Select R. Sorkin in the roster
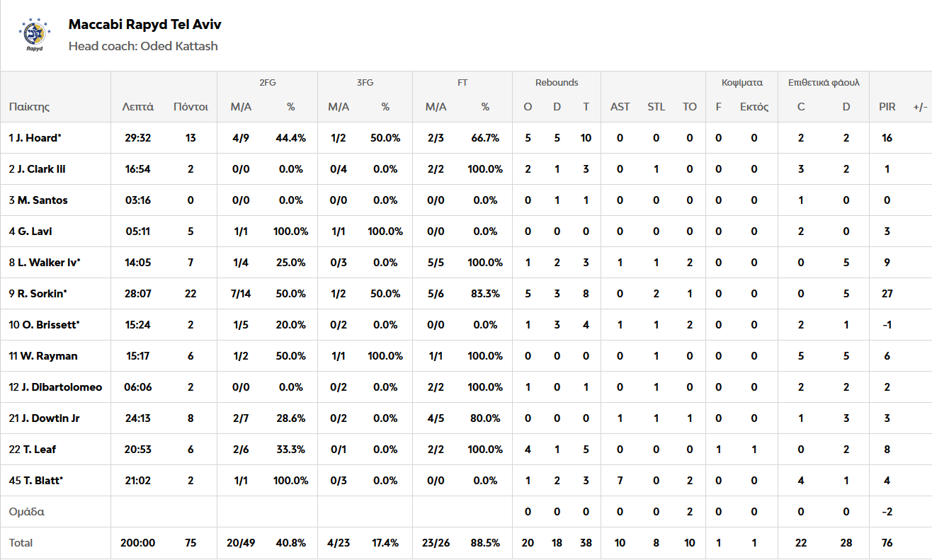This screenshot has height=560, width=932. (38, 294)
